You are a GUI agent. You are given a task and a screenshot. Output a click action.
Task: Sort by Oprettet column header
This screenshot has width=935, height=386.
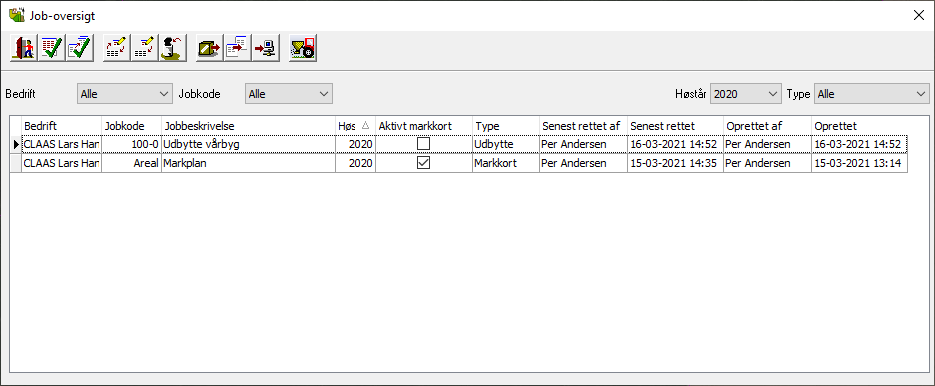click(x=859, y=126)
